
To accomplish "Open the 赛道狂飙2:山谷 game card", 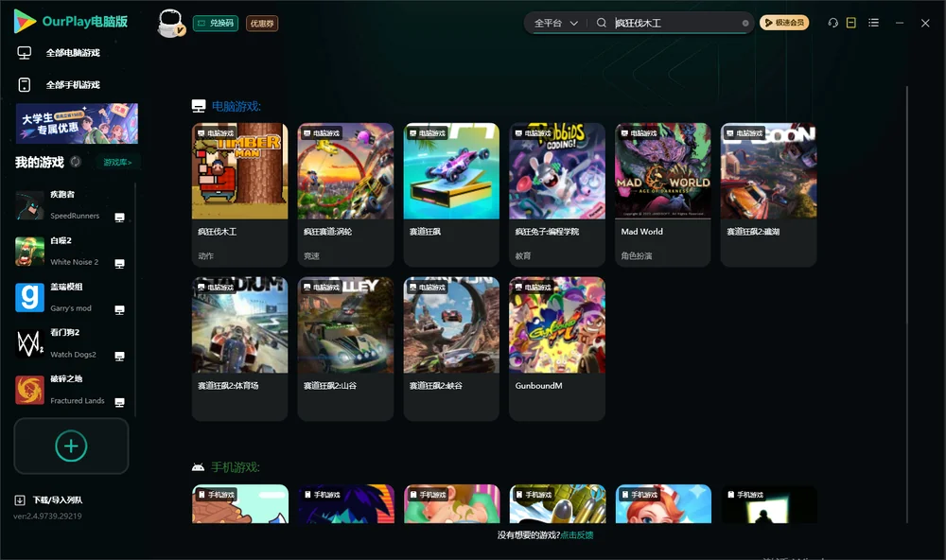I will coord(345,348).
